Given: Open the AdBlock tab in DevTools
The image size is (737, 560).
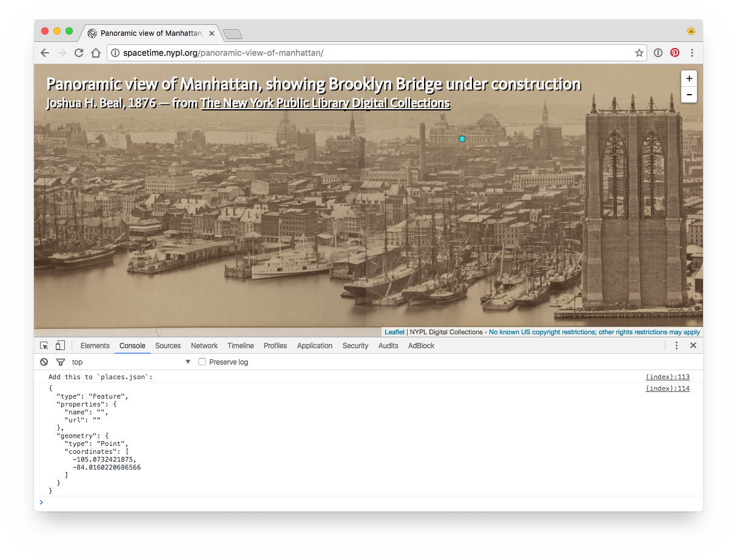Looking at the screenshot, I should click(422, 346).
